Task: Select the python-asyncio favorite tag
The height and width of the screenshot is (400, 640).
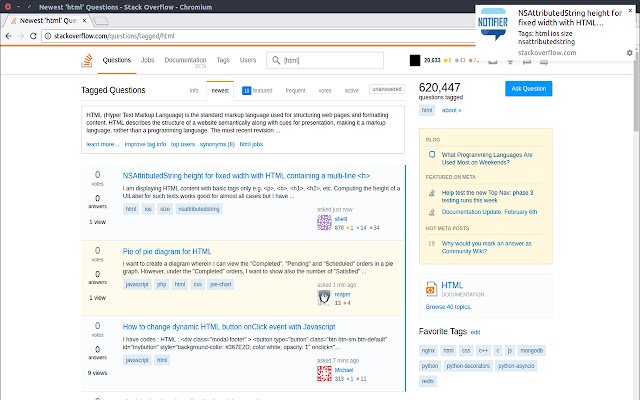Action: pyautogui.click(x=516, y=366)
